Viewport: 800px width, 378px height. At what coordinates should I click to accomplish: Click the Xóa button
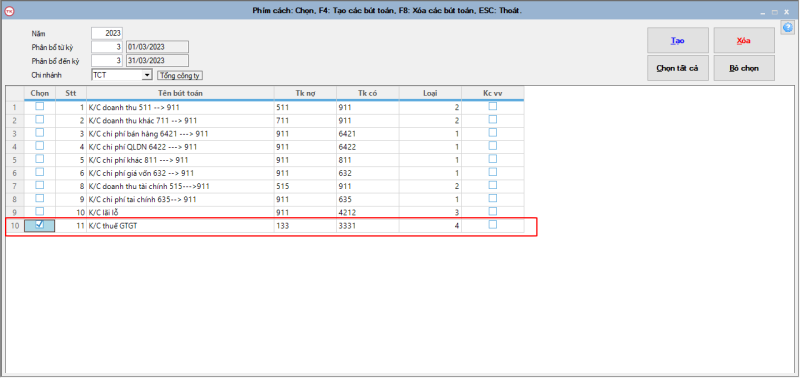744,40
